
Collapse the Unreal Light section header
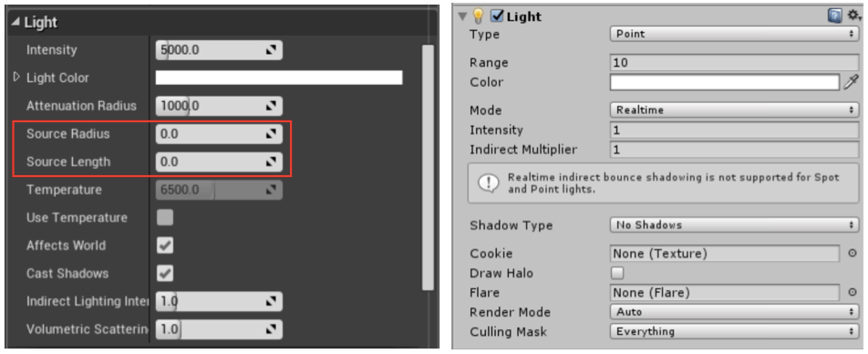pyautogui.click(x=35, y=23)
